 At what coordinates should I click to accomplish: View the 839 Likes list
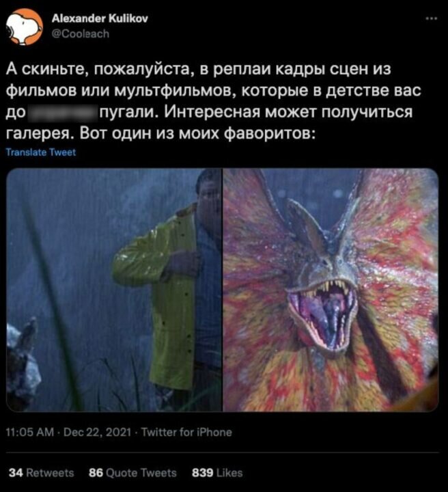coord(217,473)
